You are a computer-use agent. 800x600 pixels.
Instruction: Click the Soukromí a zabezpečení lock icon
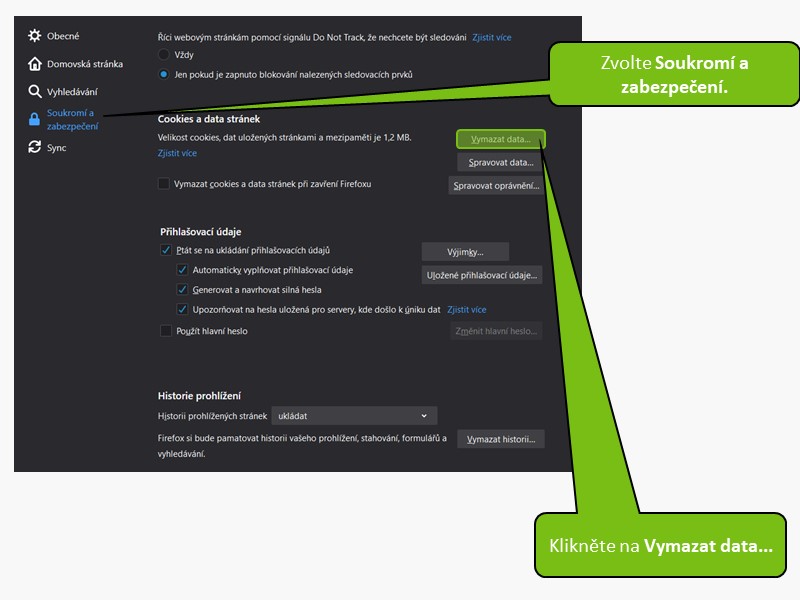[35, 120]
